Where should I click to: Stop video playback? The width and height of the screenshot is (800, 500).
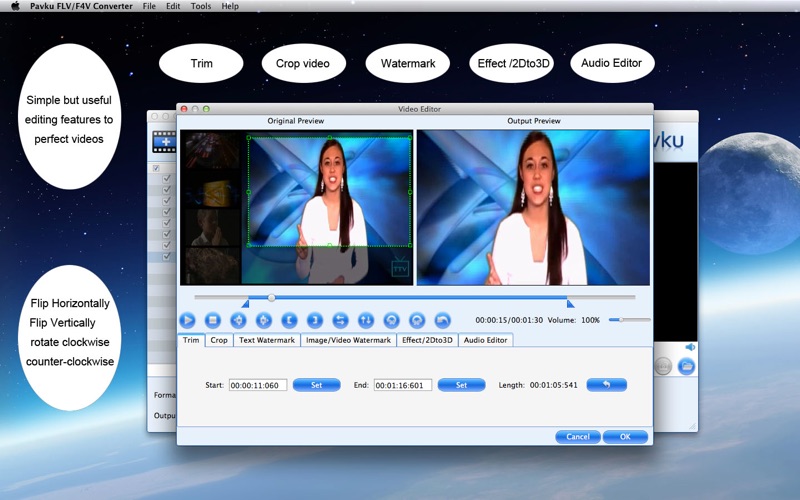pyautogui.click(x=213, y=320)
